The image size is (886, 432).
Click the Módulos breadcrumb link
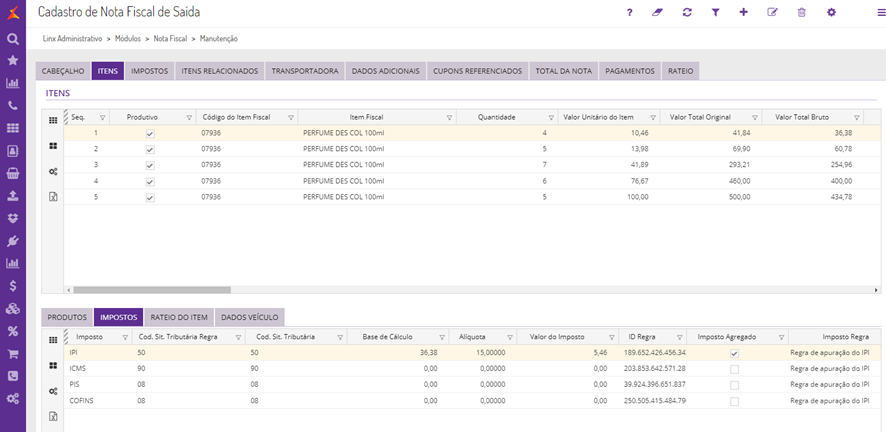click(x=128, y=39)
